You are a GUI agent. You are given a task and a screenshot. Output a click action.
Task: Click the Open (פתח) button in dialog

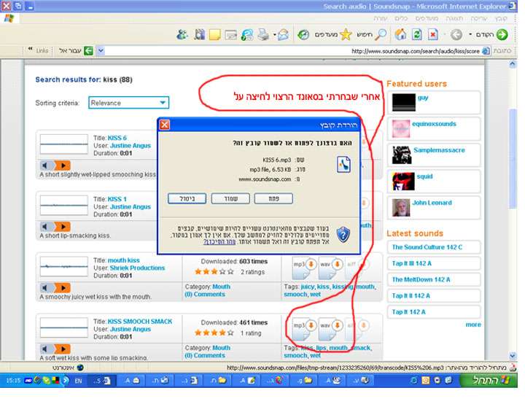coord(273,198)
